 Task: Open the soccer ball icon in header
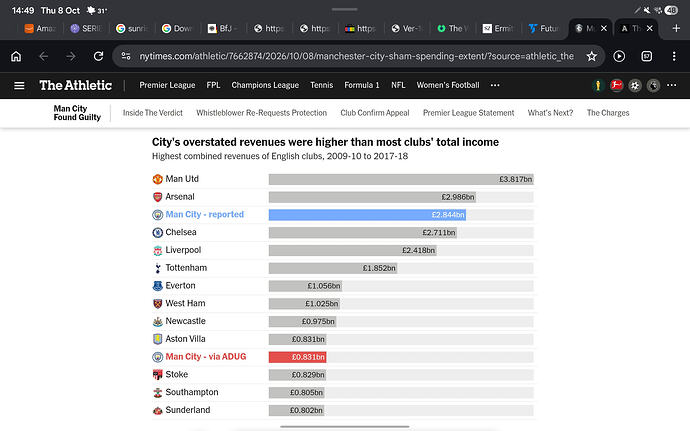click(635, 85)
